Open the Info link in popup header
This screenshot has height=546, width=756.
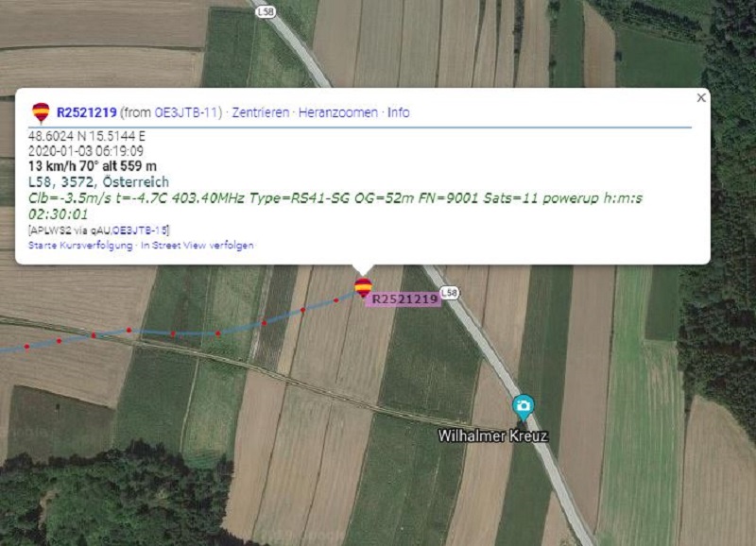[x=398, y=112]
